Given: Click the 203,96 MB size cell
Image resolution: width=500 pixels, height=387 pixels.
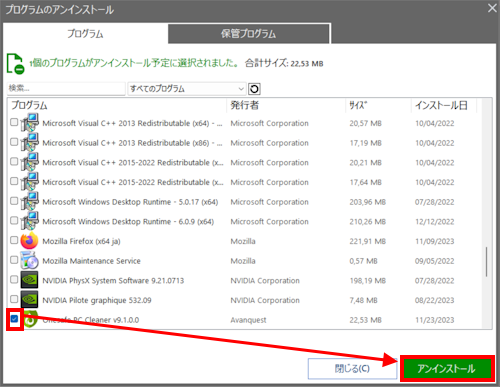Looking at the screenshot, I should (x=367, y=202).
